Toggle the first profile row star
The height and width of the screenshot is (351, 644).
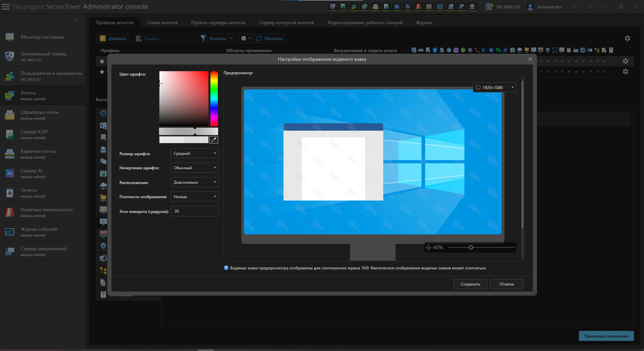pyautogui.click(x=102, y=61)
